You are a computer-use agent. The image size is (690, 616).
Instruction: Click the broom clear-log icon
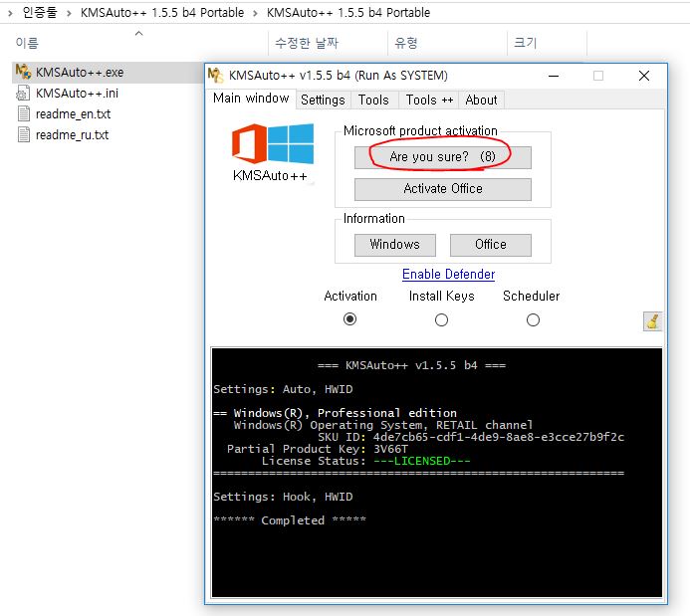[x=652, y=321]
